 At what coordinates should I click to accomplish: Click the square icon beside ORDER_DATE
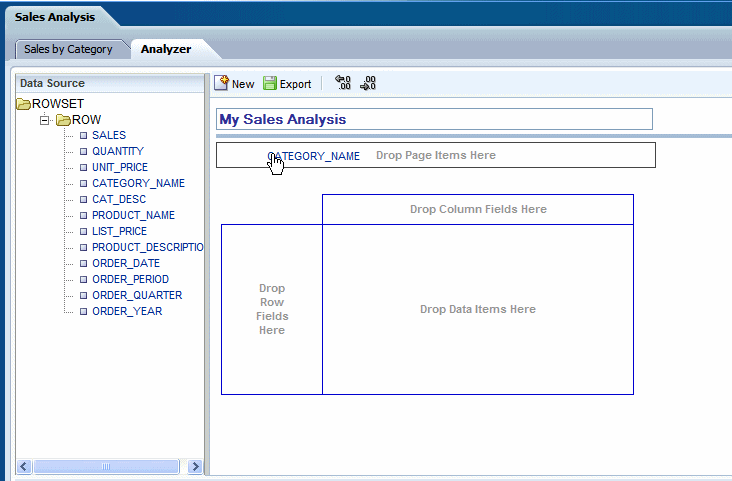click(x=84, y=263)
